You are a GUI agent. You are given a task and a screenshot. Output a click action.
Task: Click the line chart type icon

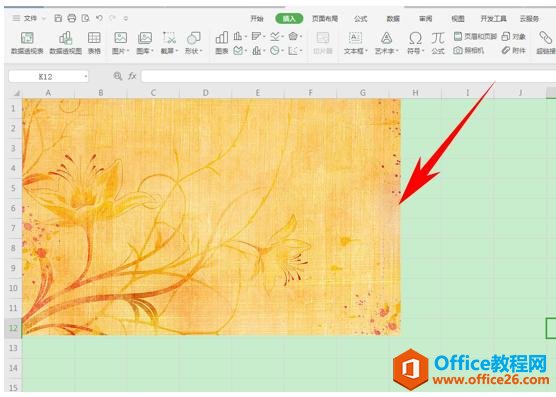click(274, 36)
